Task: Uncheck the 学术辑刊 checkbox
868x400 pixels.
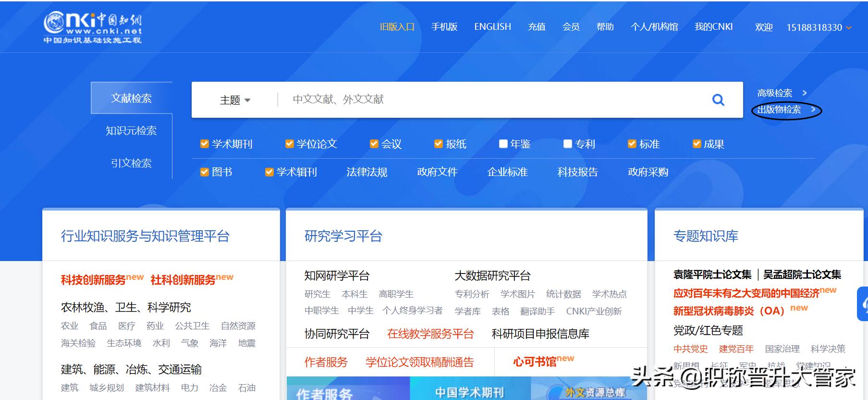Action: [269, 172]
